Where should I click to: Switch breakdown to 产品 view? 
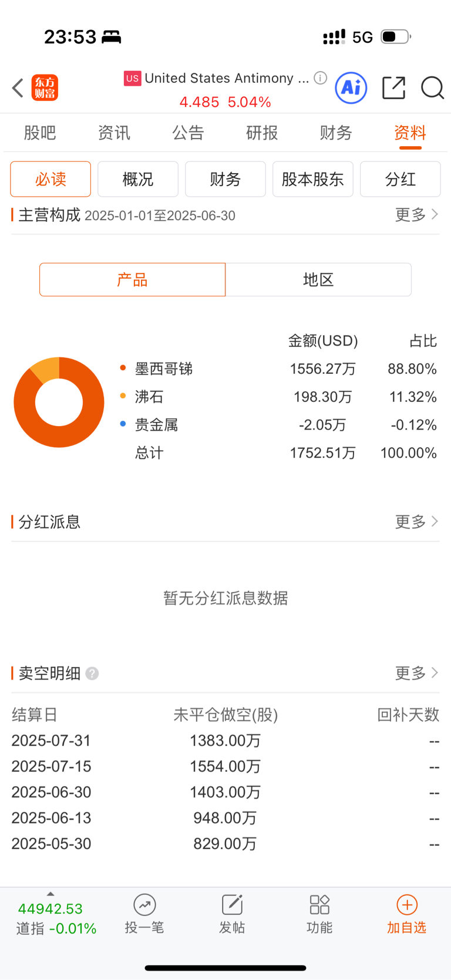click(133, 279)
